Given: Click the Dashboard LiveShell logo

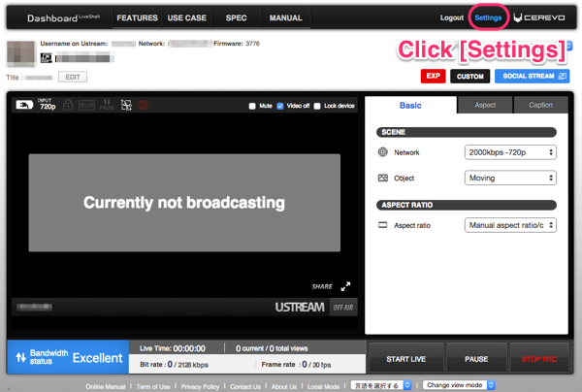Looking at the screenshot, I should 63,17.
